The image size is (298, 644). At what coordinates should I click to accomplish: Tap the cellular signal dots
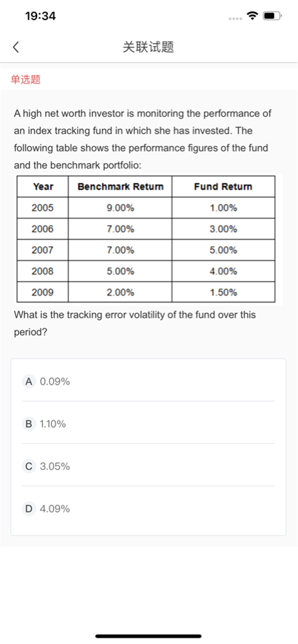pos(235,18)
